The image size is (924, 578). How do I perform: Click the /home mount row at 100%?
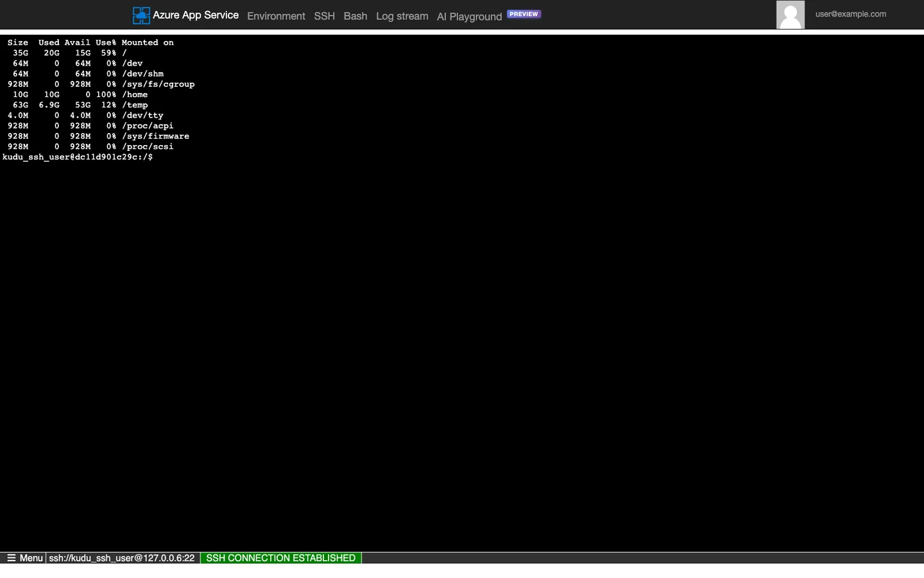(78, 94)
